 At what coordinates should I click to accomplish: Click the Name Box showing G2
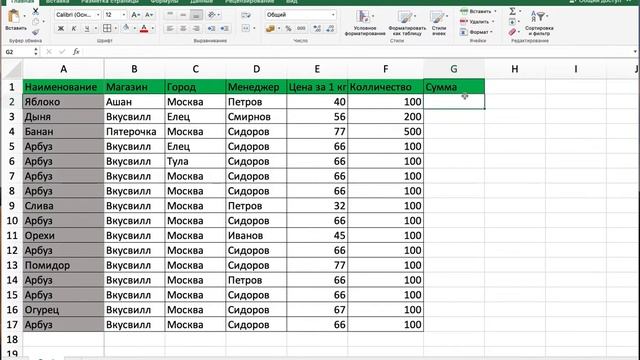coord(20,52)
